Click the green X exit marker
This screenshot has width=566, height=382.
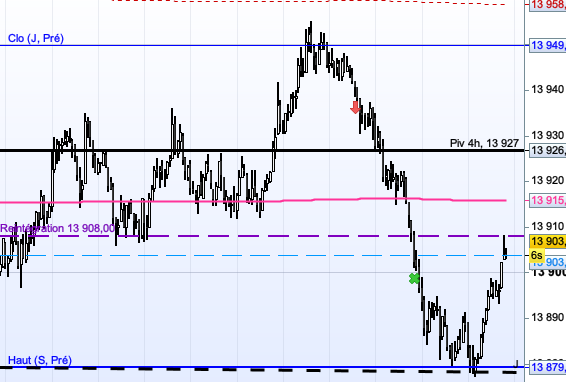coord(414,278)
